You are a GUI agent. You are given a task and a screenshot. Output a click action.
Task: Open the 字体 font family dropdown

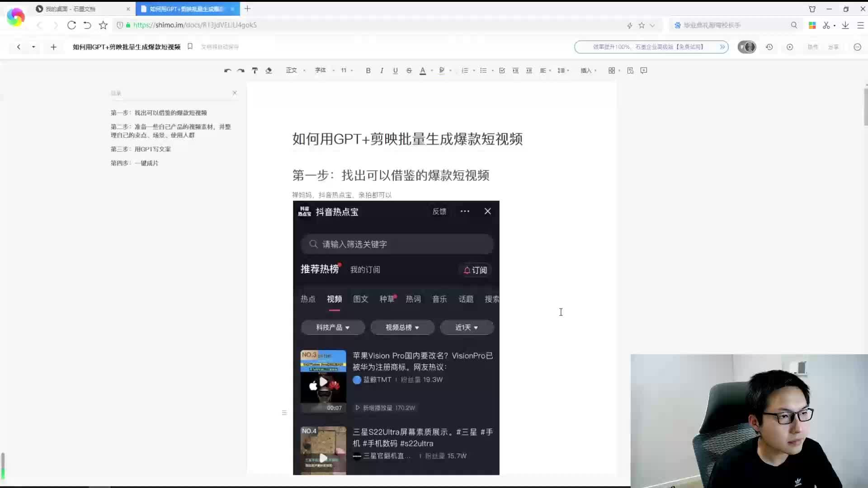click(325, 70)
